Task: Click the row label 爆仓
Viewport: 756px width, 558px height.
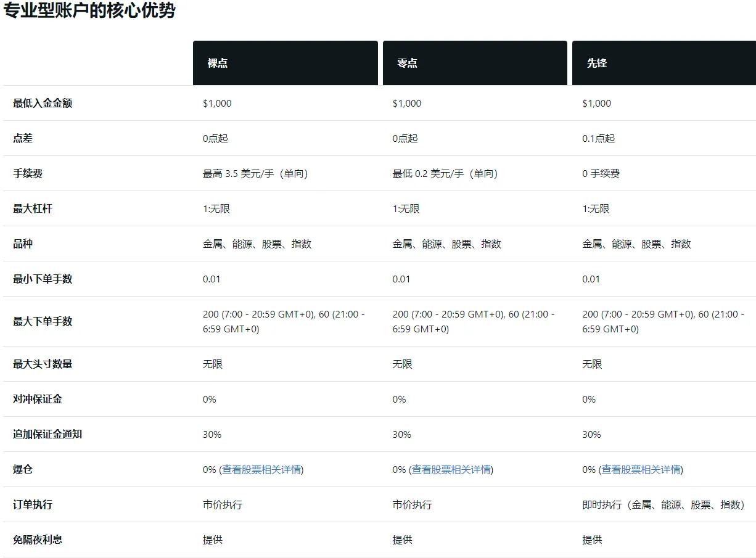Action: click(23, 469)
